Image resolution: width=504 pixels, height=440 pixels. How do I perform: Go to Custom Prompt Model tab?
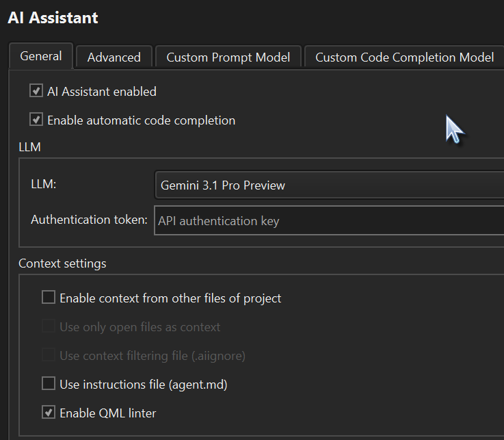[228, 57]
